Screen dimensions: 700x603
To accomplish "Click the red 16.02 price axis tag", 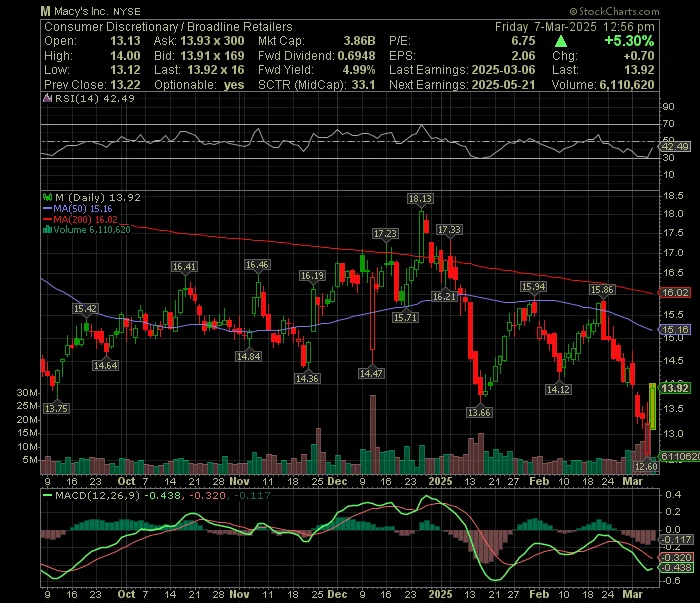I will 675,293.
